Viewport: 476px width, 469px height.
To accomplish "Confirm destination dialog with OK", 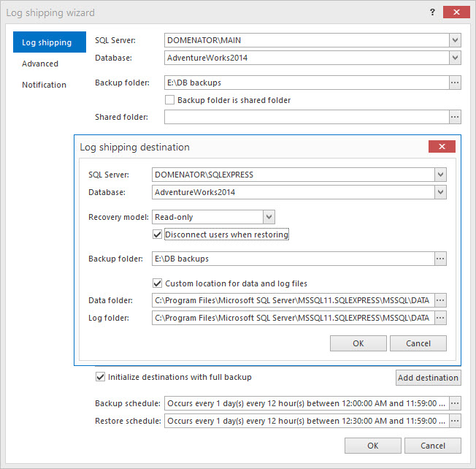I will [358, 343].
